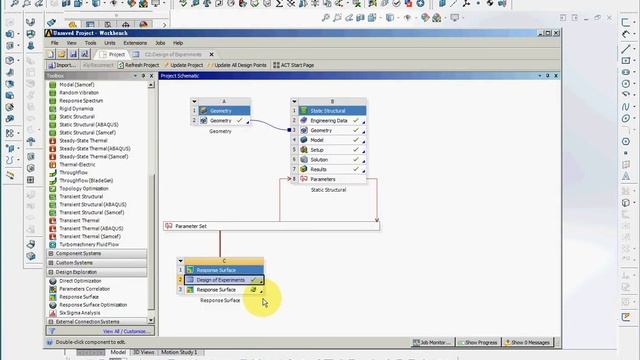This screenshot has height=360, width=640.
Task: Open the ACT Start Page
Action: coord(293,65)
